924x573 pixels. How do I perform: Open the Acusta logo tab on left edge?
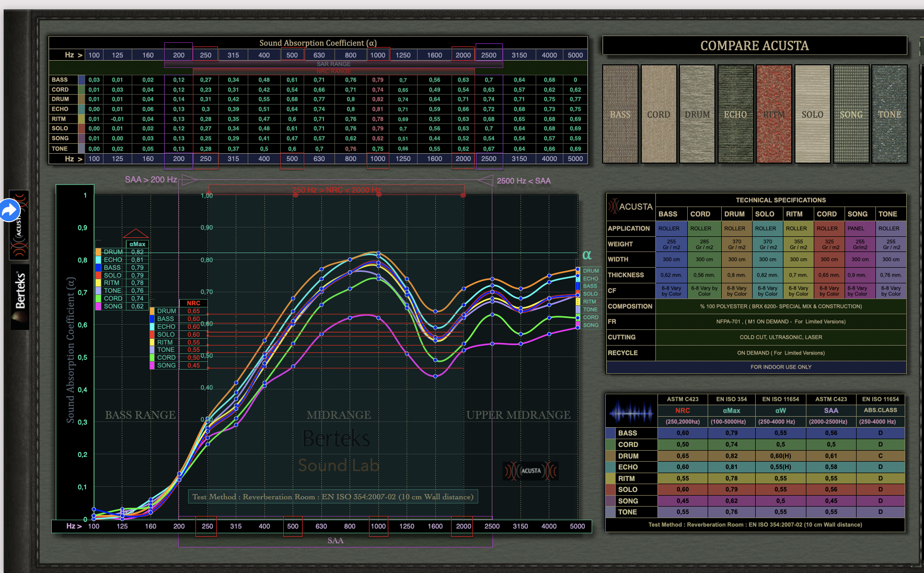[19, 225]
